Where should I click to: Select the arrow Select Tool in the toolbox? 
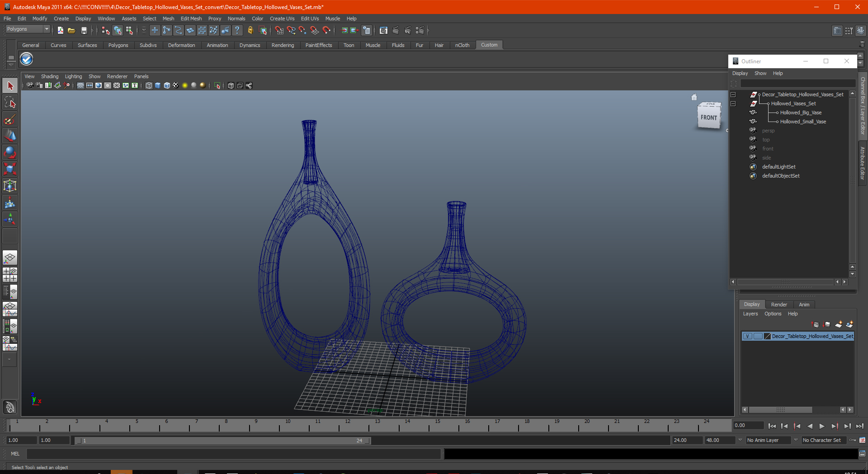coord(10,86)
